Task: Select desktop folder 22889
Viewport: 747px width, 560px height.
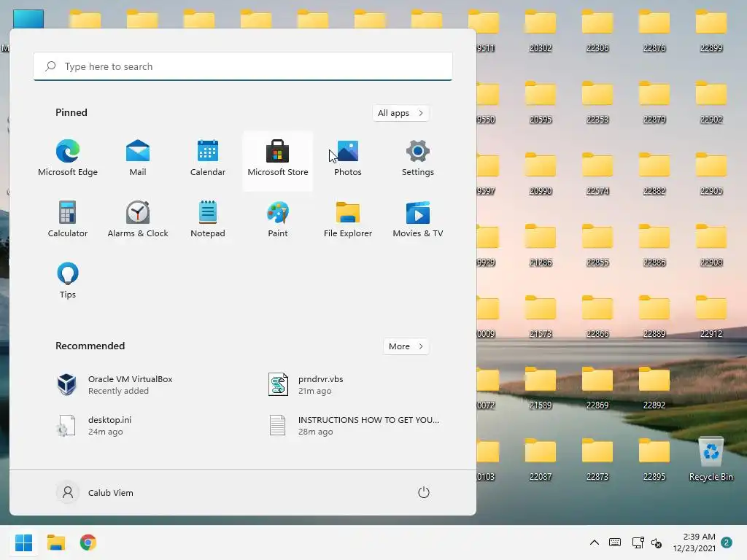Action: pyautogui.click(x=654, y=316)
